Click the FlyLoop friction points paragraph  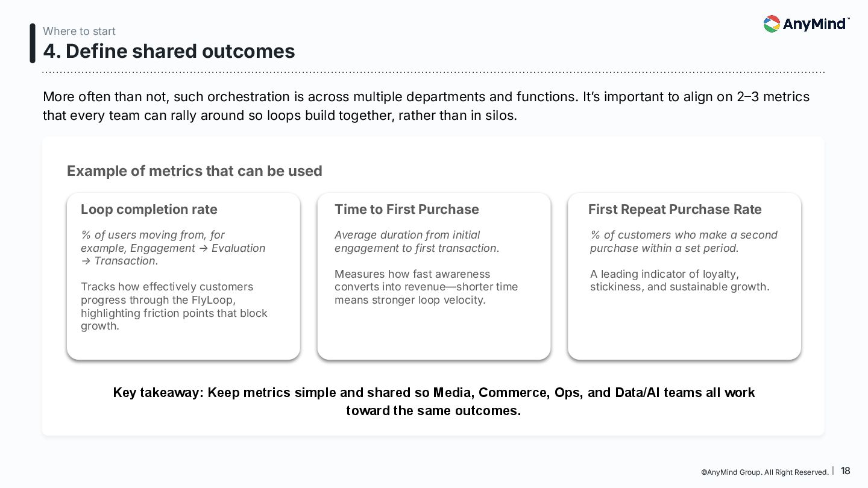(174, 306)
